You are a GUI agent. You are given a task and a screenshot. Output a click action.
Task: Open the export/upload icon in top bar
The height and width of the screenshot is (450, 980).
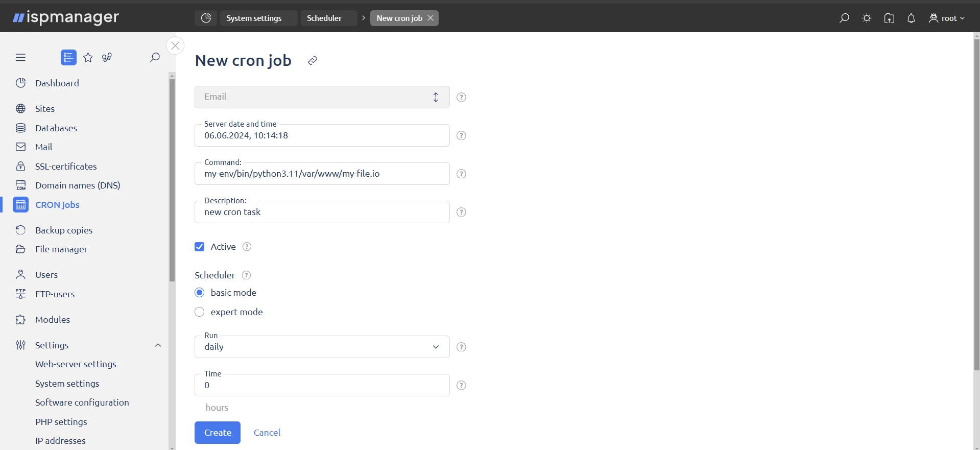pos(889,18)
